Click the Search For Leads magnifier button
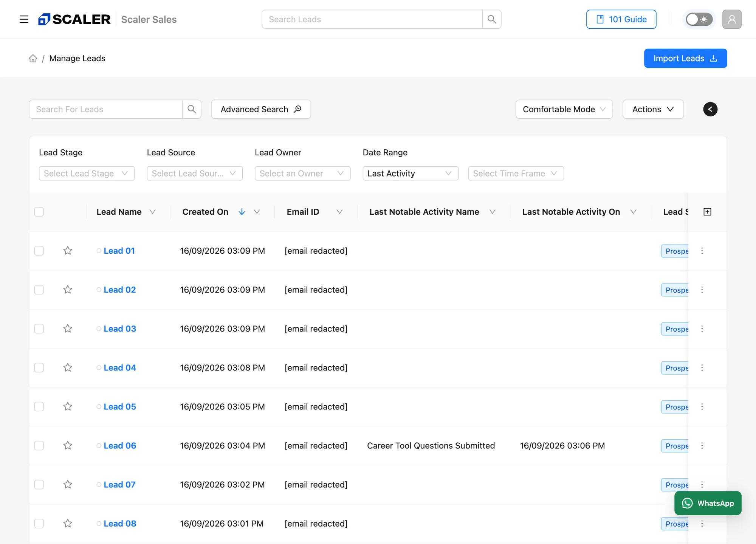 [x=192, y=109]
